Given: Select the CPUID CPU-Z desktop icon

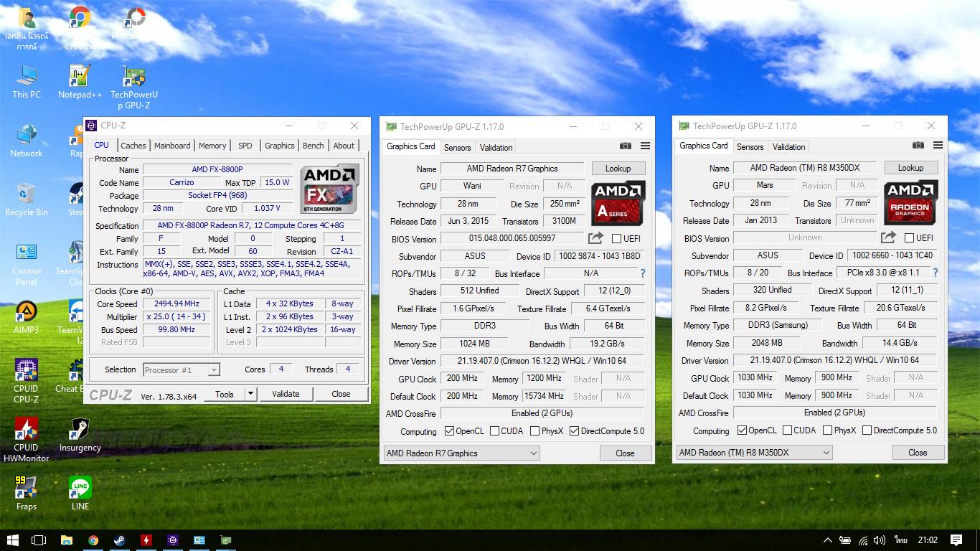Looking at the screenshot, I should (x=27, y=381).
